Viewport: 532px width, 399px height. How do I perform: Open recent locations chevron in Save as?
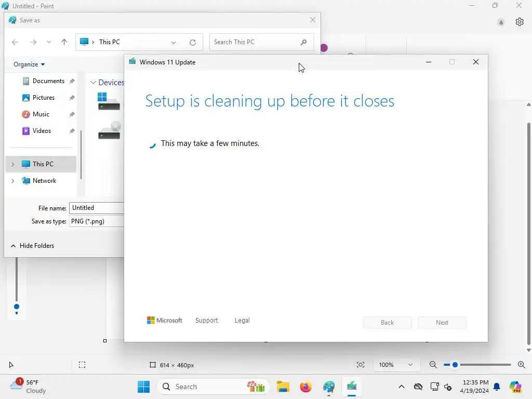tap(49, 42)
